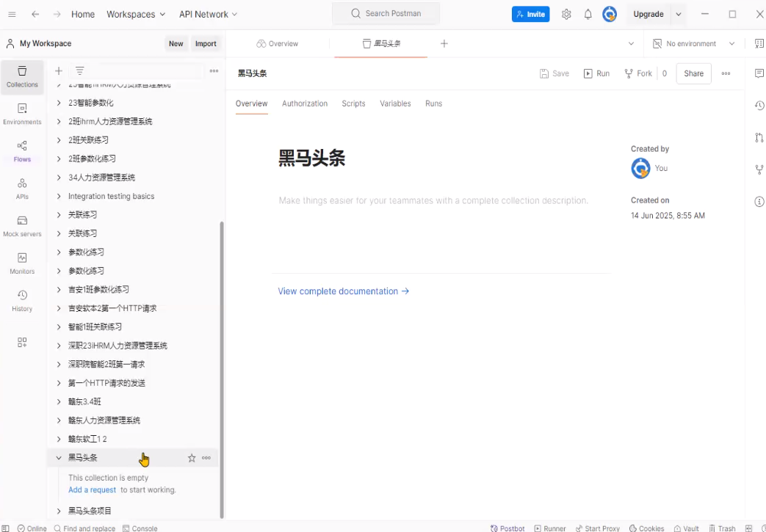Open a new tab with the plus

[x=444, y=43]
